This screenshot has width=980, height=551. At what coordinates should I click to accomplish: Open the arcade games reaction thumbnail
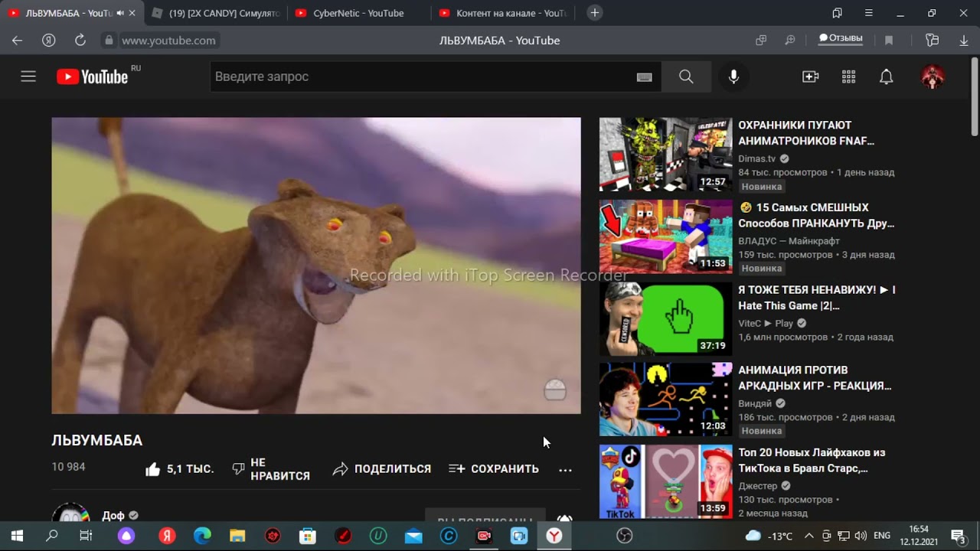665,399
